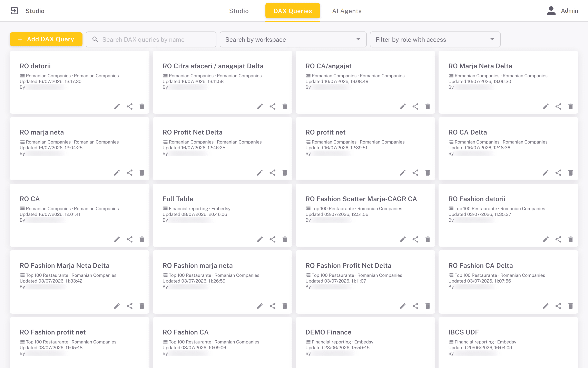Edit the RO marja neta query
The width and height of the screenshot is (588, 368).
click(x=117, y=173)
